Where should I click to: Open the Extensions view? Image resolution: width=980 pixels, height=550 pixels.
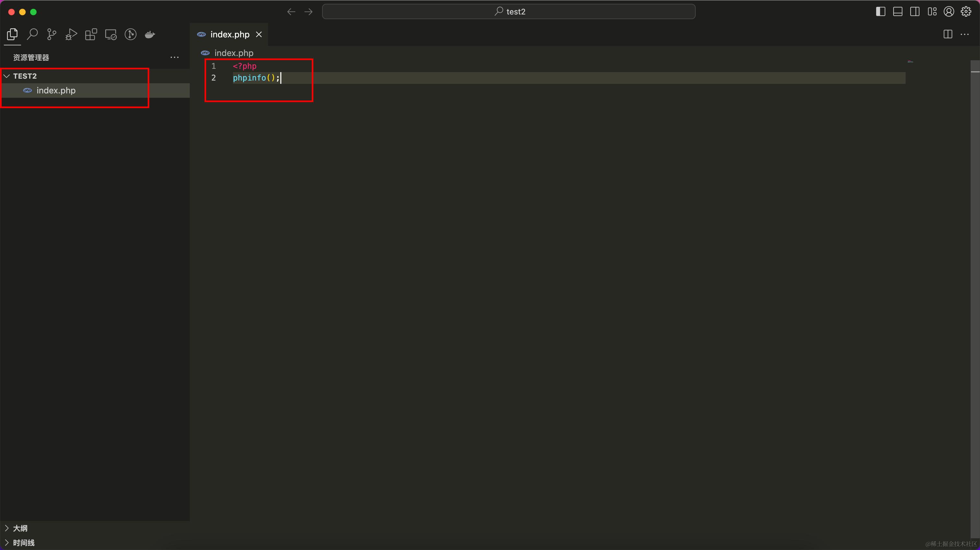(x=91, y=35)
